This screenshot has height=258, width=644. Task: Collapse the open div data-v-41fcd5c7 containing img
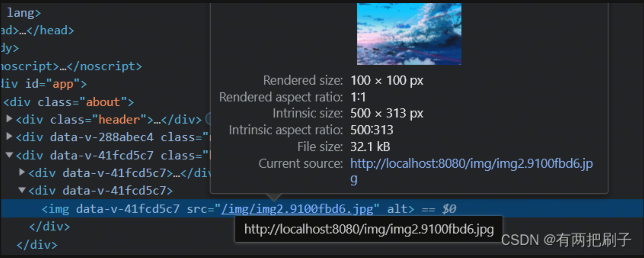(22, 190)
